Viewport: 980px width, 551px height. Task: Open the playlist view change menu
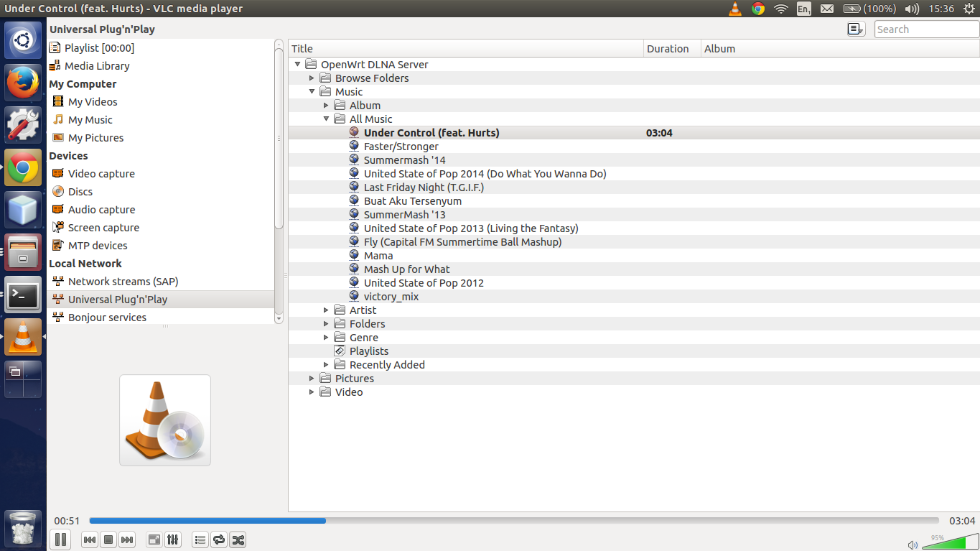pos(854,29)
